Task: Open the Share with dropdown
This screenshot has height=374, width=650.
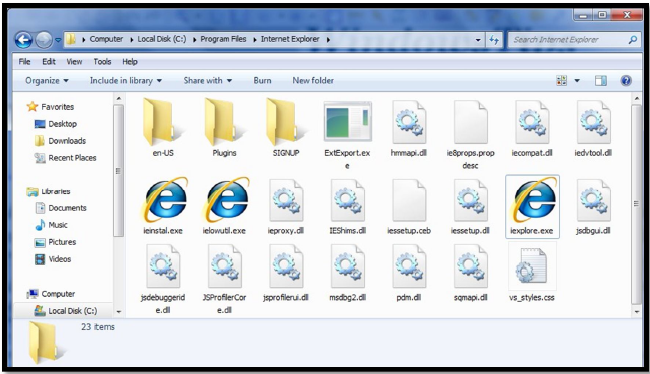Action: [x=208, y=80]
